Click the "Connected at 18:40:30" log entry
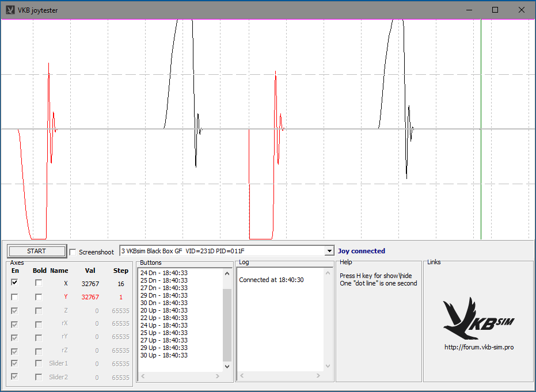This screenshot has width=536, height=392. pyautogui.click(x=271, y=280)
